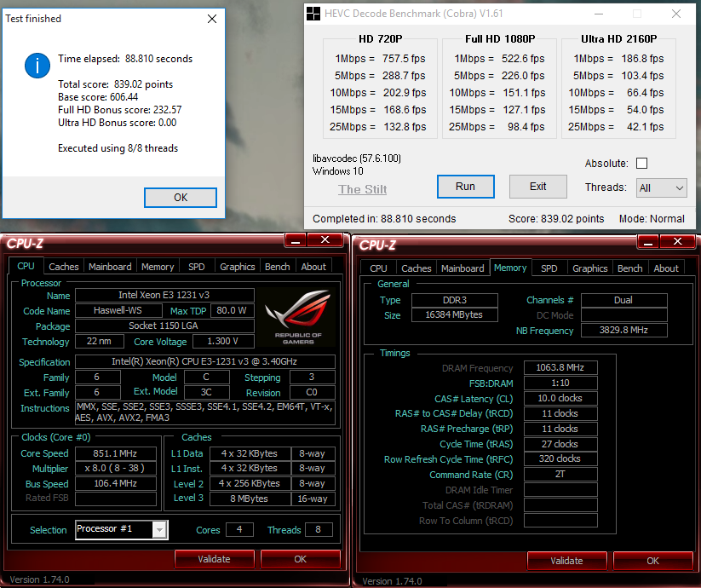Image resolution: width=701 pixels, height=588 pixels.
Task: Click the Channels value Dual
Action: (x=623, y=300)
